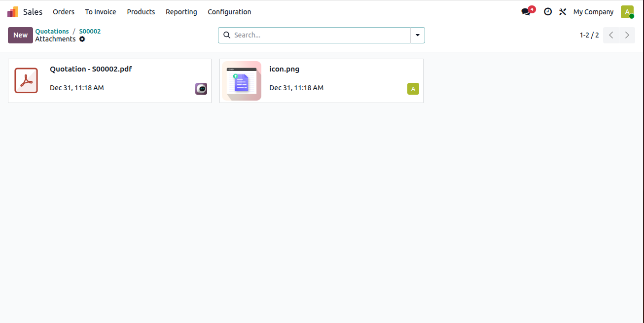Click the pager text 1-2 / 2
Viewport: 644px width, 323px height.
point(589,35)
